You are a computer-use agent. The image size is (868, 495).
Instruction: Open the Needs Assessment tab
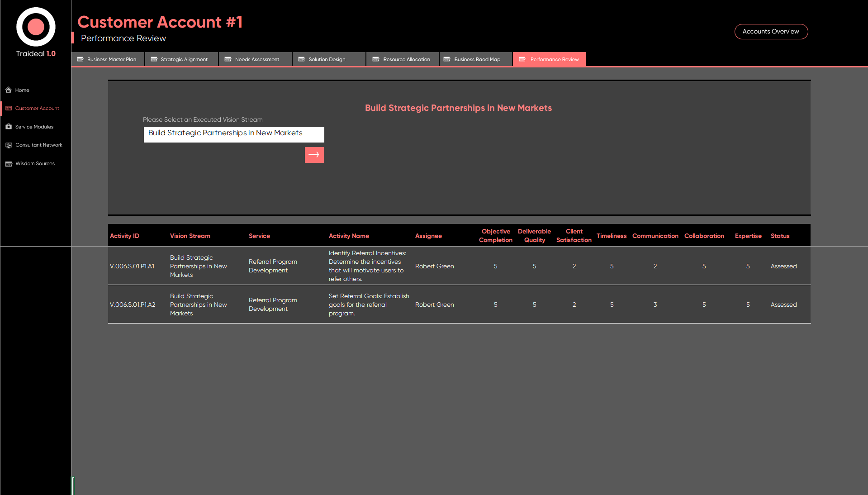click(255, 59)
